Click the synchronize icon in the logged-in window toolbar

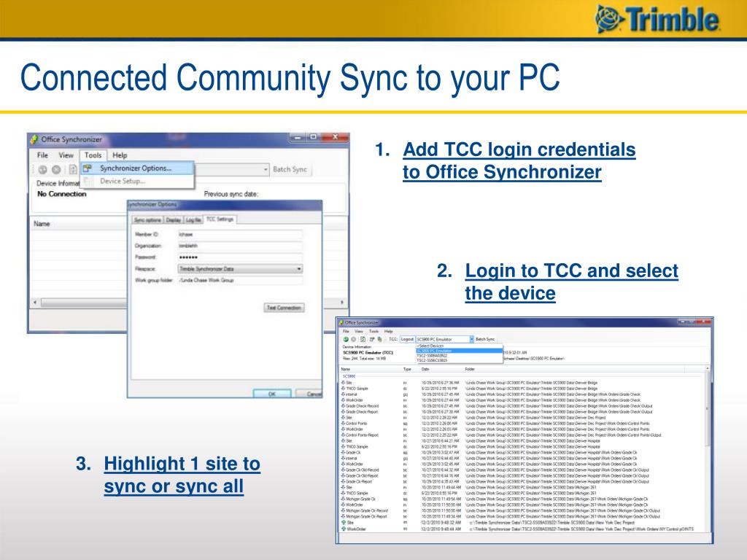(x=363, y=340)
